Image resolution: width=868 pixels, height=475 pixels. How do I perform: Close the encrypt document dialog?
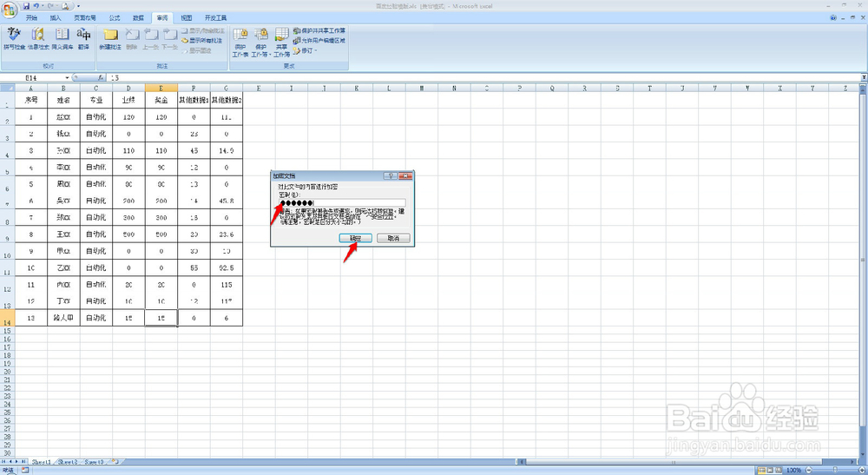(x=405, y=175)
